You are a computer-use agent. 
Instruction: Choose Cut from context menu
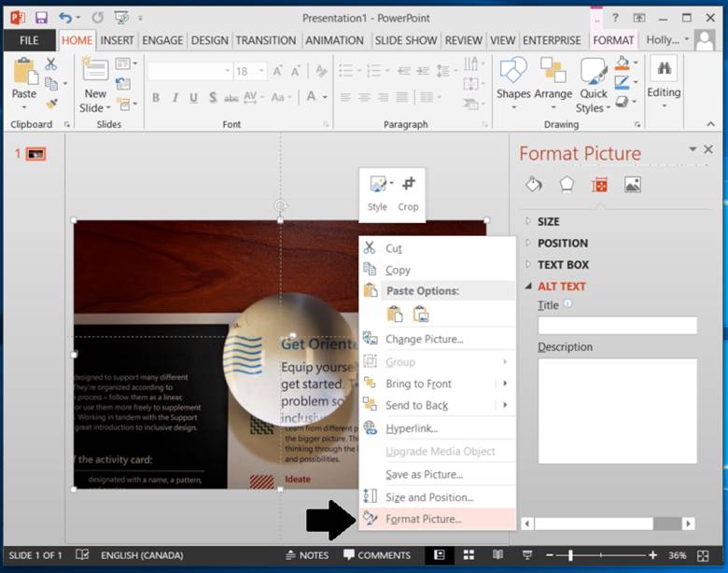pos(438,248)
